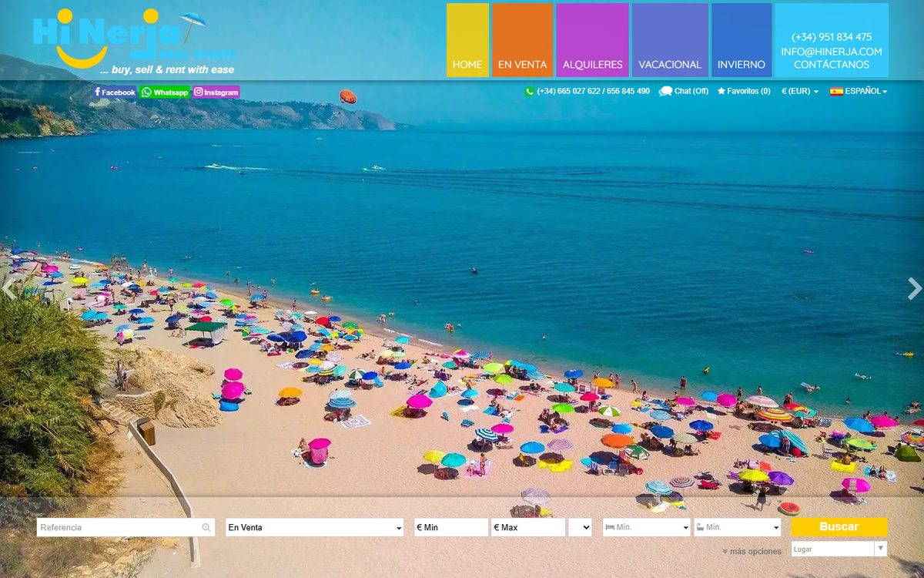Click the yellow Buscar button

pos(839,526)
